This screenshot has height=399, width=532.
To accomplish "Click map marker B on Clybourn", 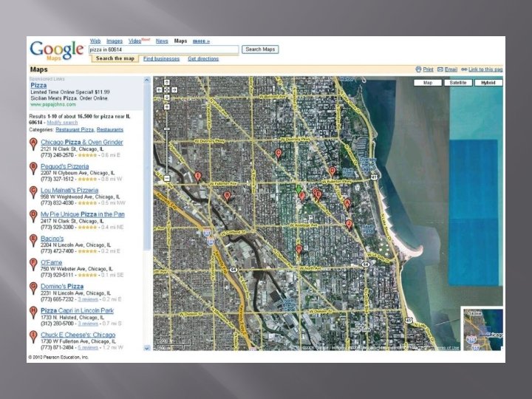I will pos(228,196).
